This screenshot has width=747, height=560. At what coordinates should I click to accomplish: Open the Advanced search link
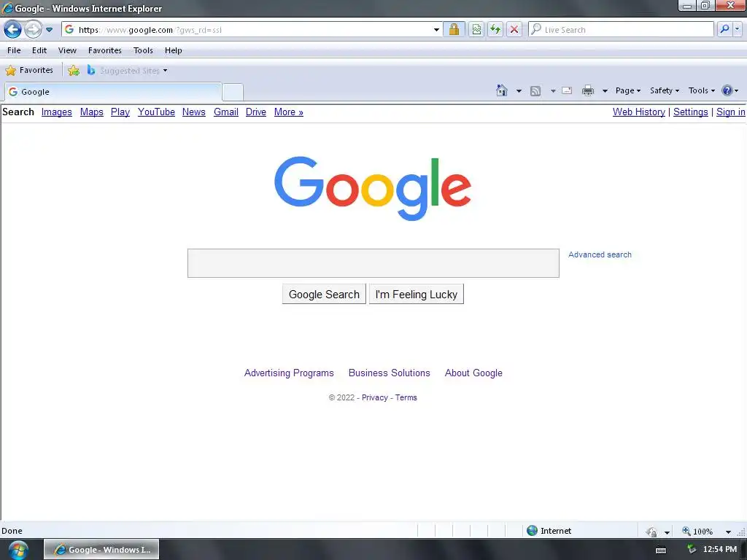pos(600,254)
